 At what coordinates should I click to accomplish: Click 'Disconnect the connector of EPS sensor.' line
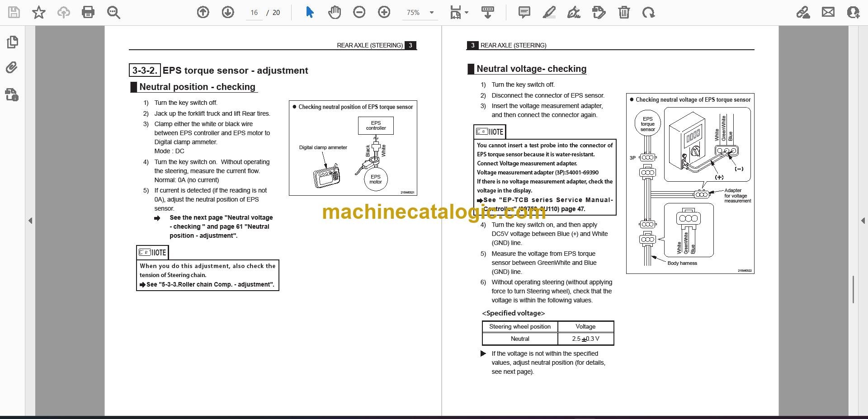click(x=548, y=95)
